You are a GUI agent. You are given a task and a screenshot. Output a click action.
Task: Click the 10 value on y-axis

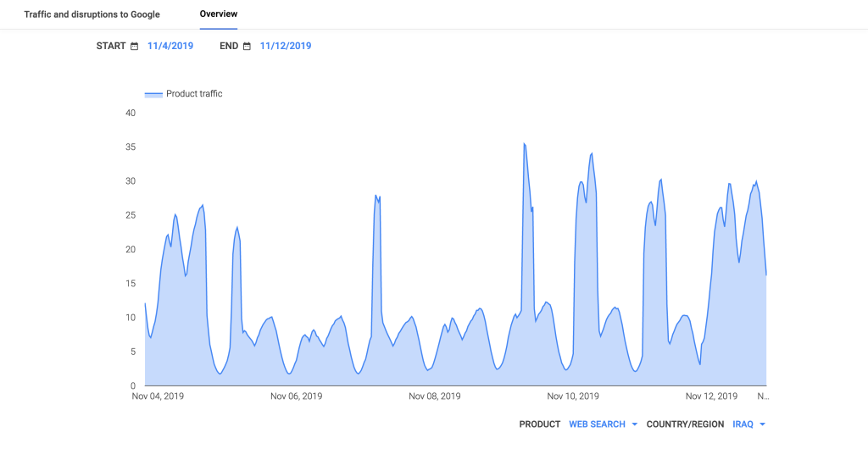point(131,318)
